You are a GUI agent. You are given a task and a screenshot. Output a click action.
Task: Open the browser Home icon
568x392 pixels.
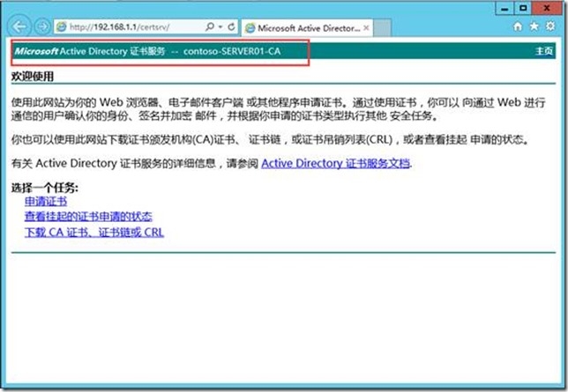[518, 26]
